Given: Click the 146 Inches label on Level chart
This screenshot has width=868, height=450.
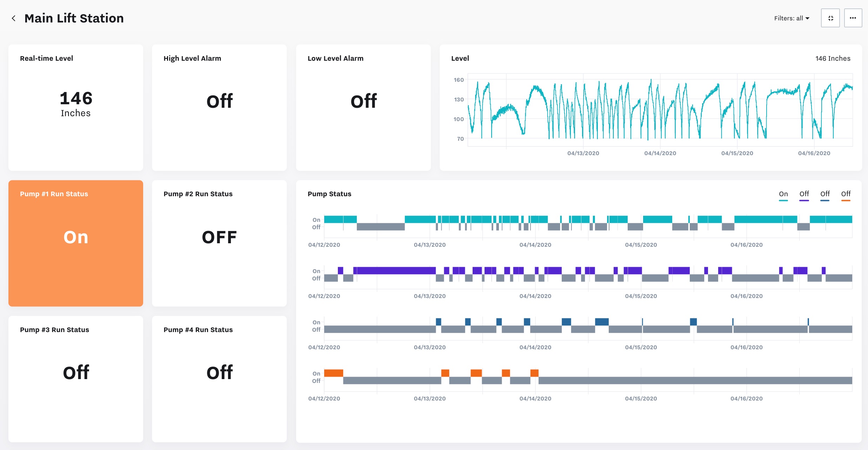Looking at the screenshot, I should coord(833,58).
